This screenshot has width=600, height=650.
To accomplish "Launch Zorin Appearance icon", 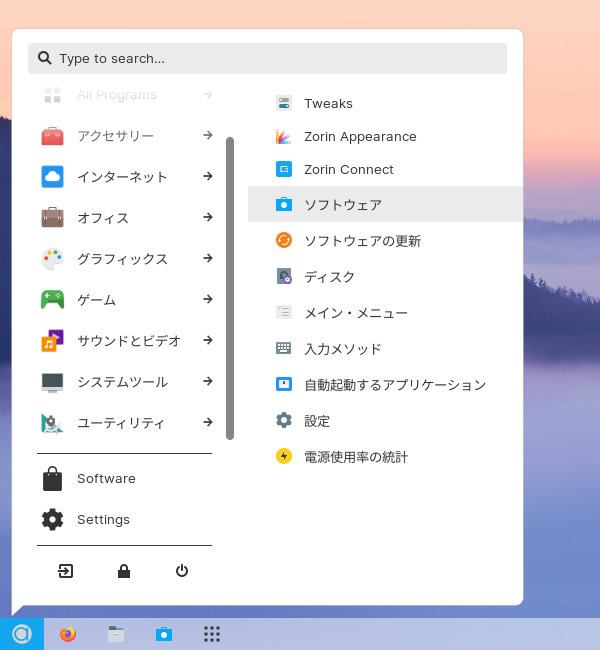I will (x=284, y=136).
